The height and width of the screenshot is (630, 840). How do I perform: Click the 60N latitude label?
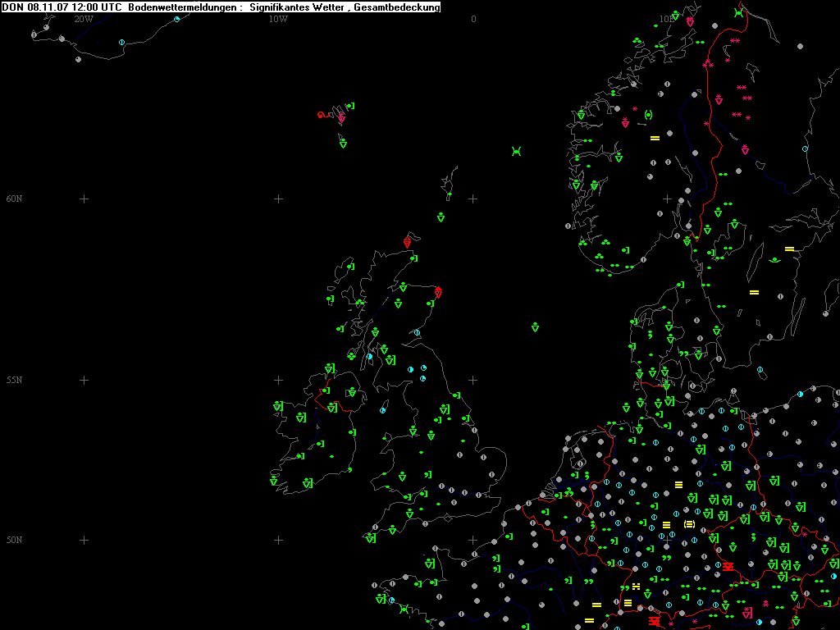tap(14, 199)
